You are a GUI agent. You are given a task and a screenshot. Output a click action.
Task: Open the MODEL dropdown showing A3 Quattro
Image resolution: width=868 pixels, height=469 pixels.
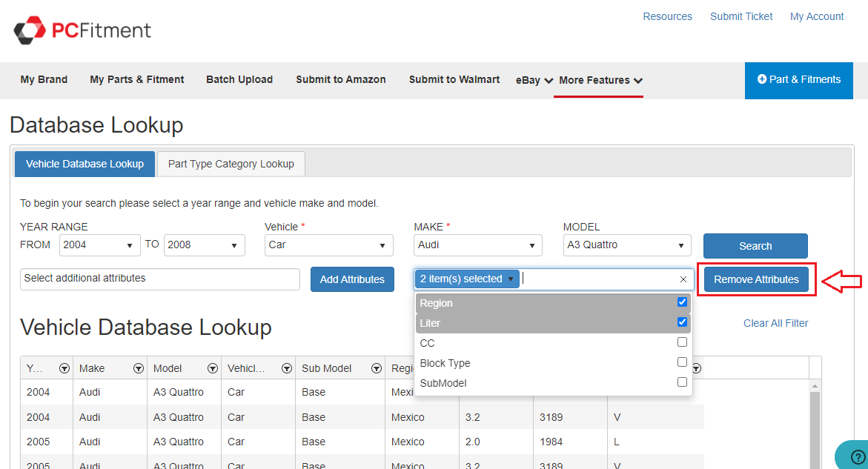pyautogui.click(x=626, y=245)
